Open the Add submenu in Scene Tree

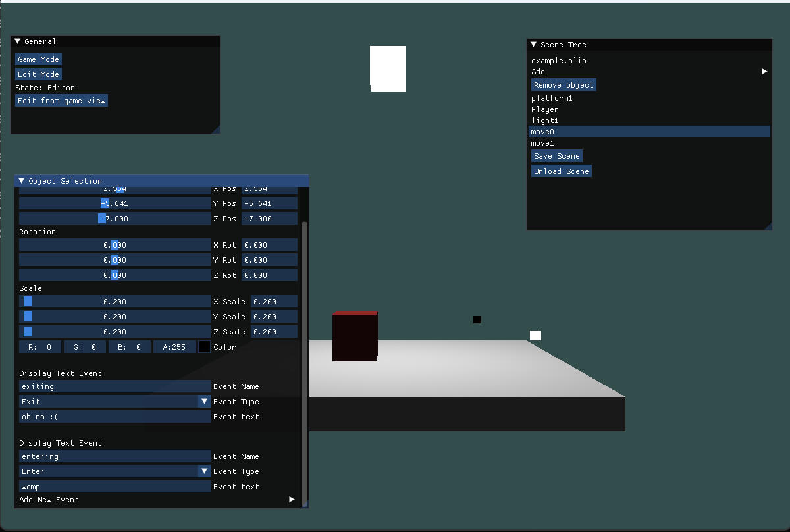pyautogui.click(x=764, y=72)
